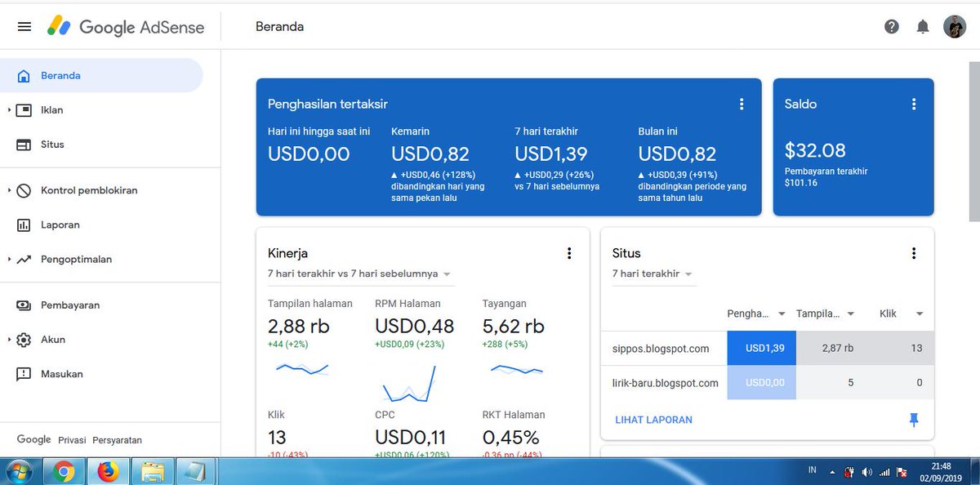Open the notifications bell
The height and width of the screenshot is (485, 980).
coord(923,27)
